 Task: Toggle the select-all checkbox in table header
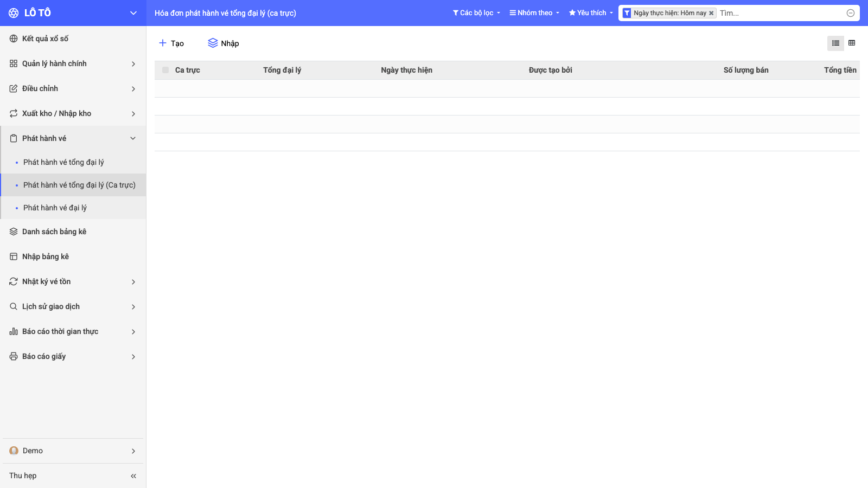click(x=165, y=70)
